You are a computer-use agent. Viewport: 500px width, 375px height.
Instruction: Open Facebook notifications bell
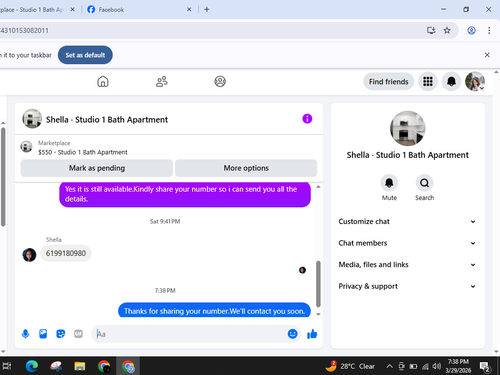tap(451, 81)
